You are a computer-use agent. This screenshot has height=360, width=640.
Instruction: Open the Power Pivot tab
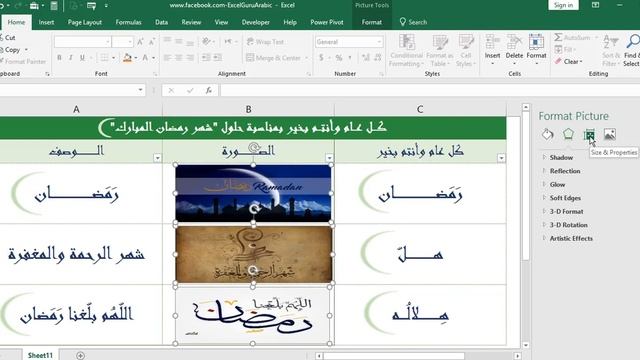tap(327, 22)
